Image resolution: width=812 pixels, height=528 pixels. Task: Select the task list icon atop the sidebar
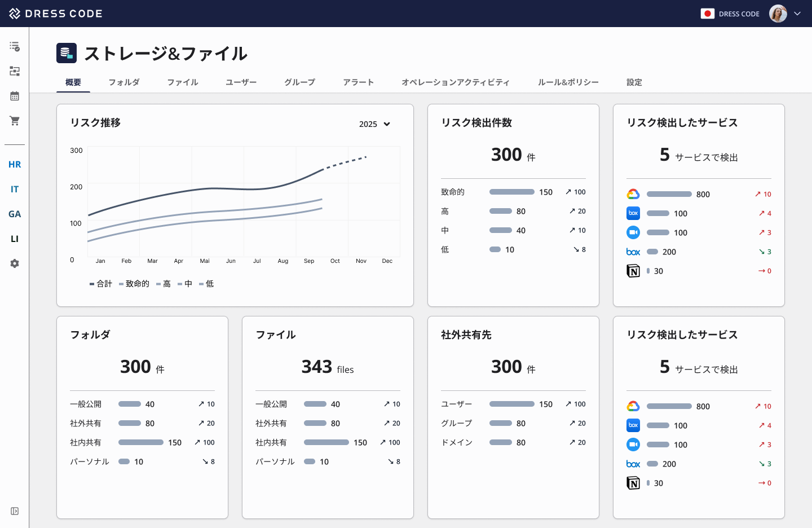[x=14, y=46]
